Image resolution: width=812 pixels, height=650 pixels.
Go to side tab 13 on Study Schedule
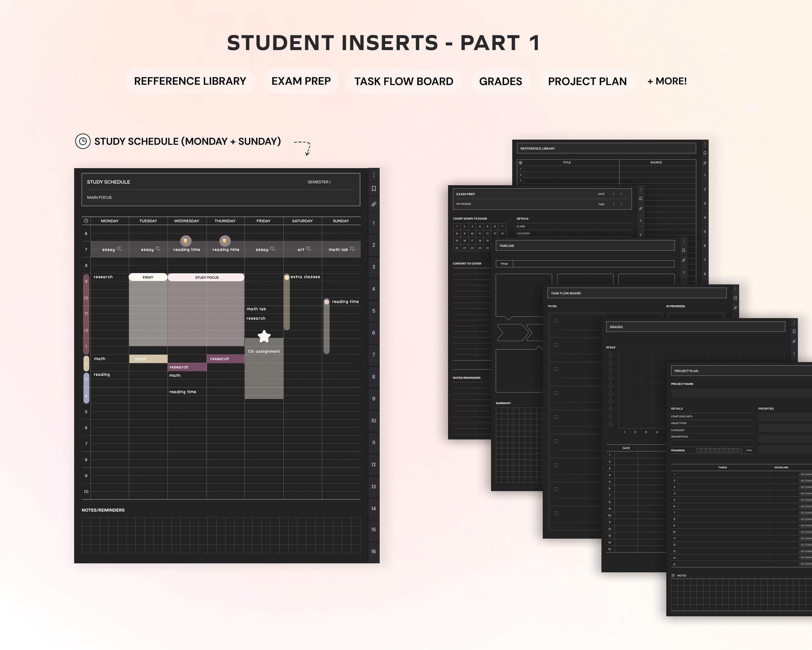click(374, 487)
